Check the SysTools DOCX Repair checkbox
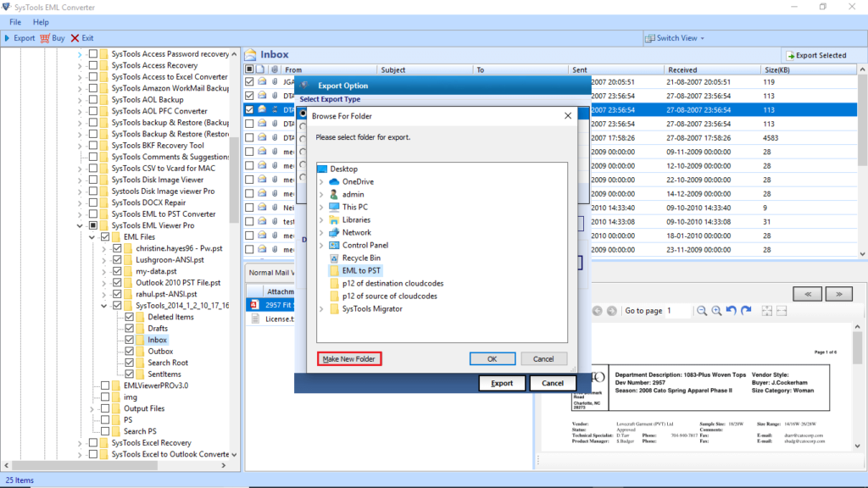 coord(104,203)
